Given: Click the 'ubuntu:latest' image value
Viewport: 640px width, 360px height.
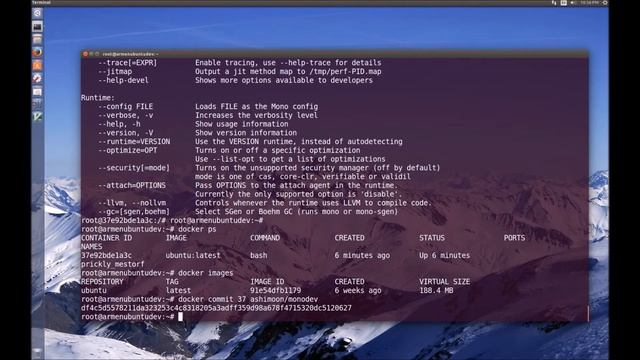Looking at the screenshot, I should tap(193, 256).
